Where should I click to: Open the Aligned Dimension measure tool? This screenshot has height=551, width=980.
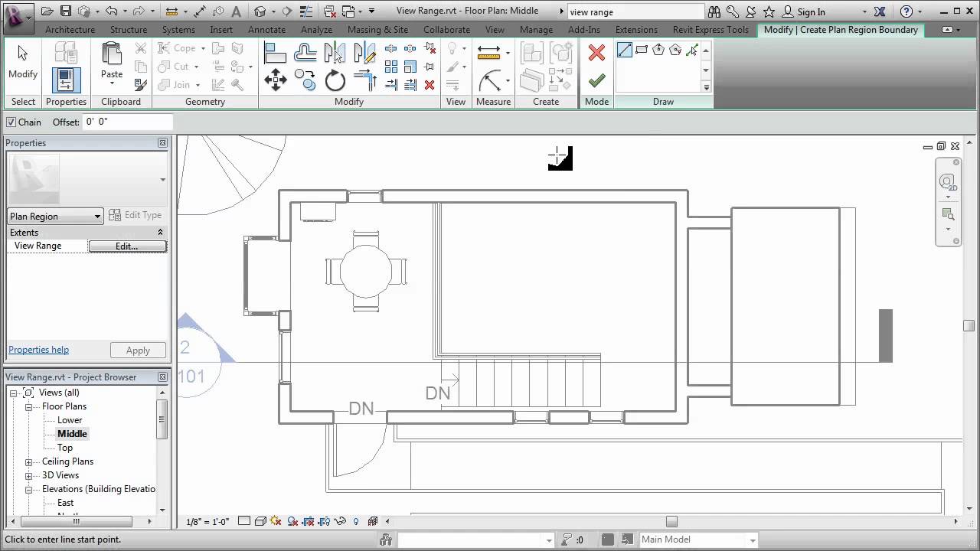[x=488, y=51]
